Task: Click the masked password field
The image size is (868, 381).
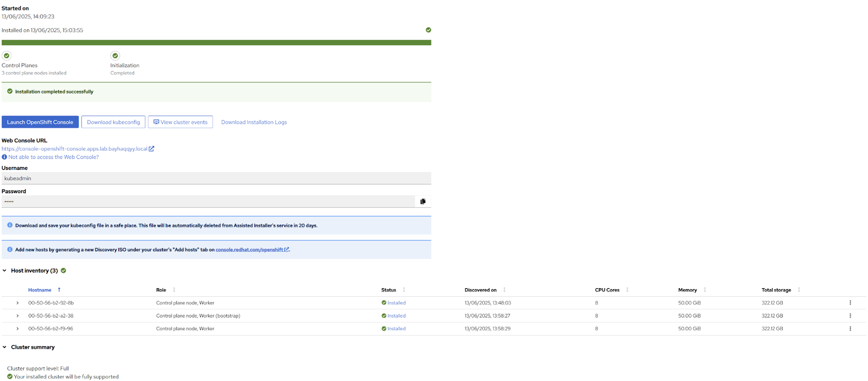Action: click(x=208, y=201)
